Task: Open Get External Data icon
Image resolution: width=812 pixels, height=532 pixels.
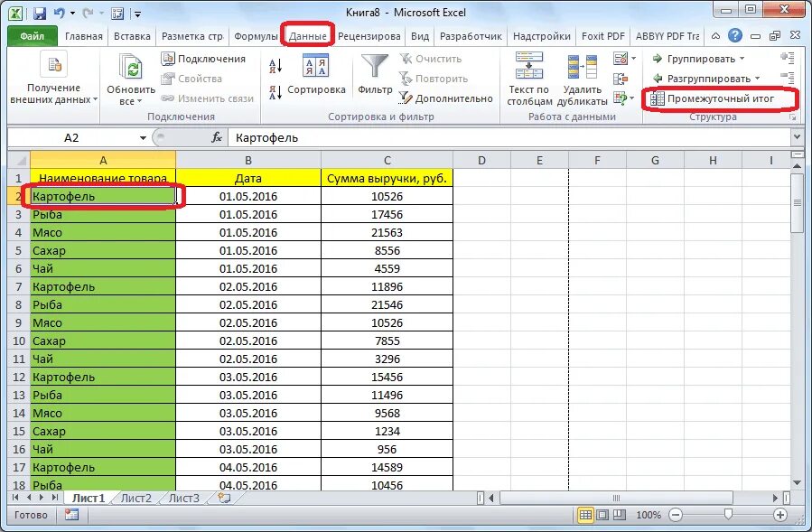Action: tap(53, 65)
